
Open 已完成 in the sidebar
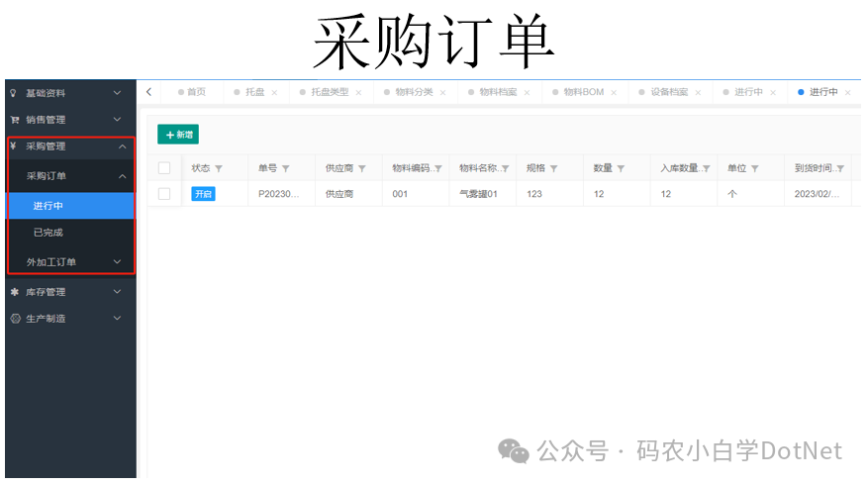pos(70,233)
